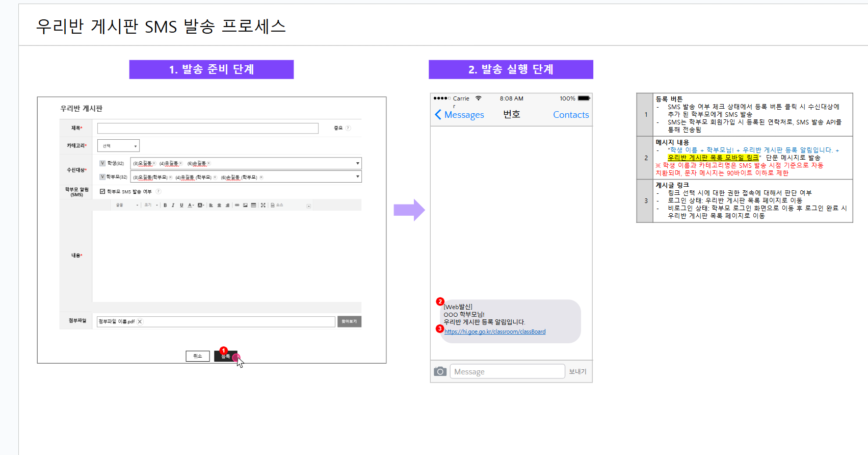This screenshot has height=455, width=868.
Task: Toggle italic text in the editor toolbar
Action: pos(173,205)
